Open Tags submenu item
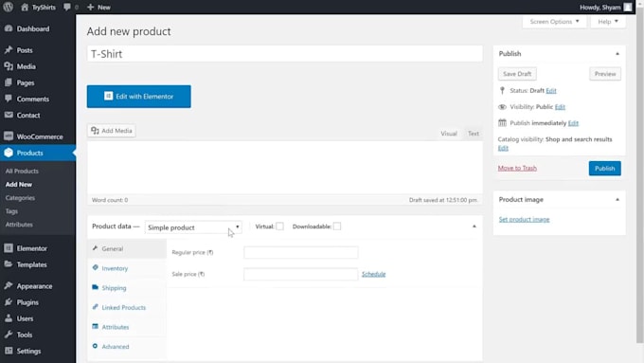The image size is (644, 363). click(11, 211)
